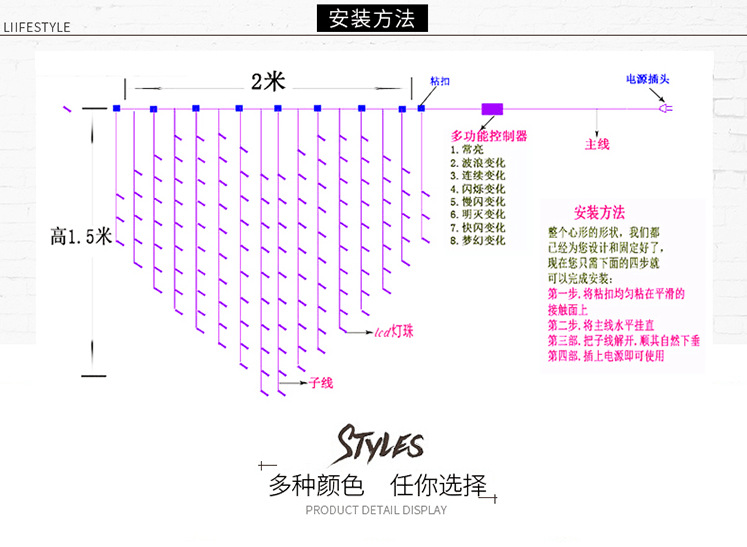Click the 第二步 将主线水平挂直 instruction

pyautogui.click(x=601, y=325)
